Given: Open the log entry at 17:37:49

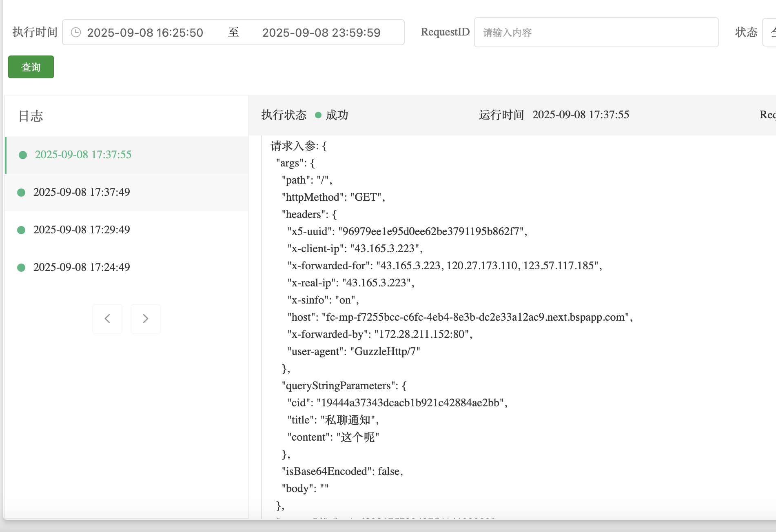Looking at the screenshot, I should click(x=82, y=192).
